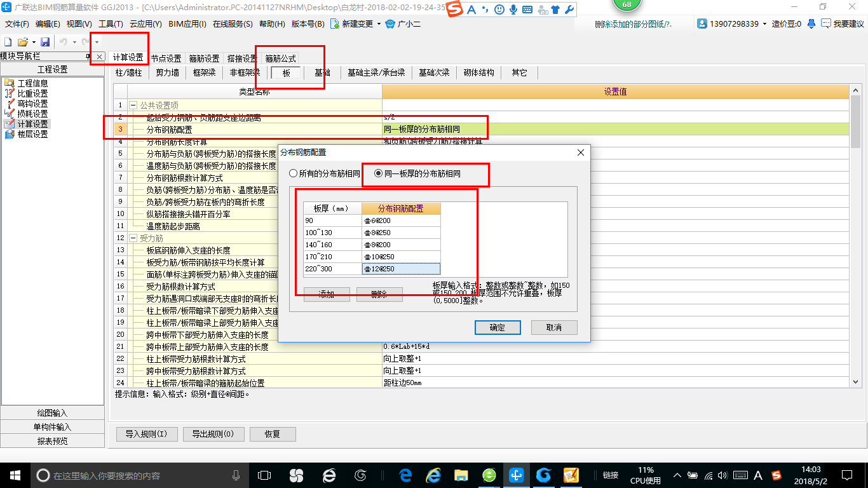Viewport: 868px width, 488px height.
Task: Click the New file icon in toolbar
Action: (x=8, y=42)
